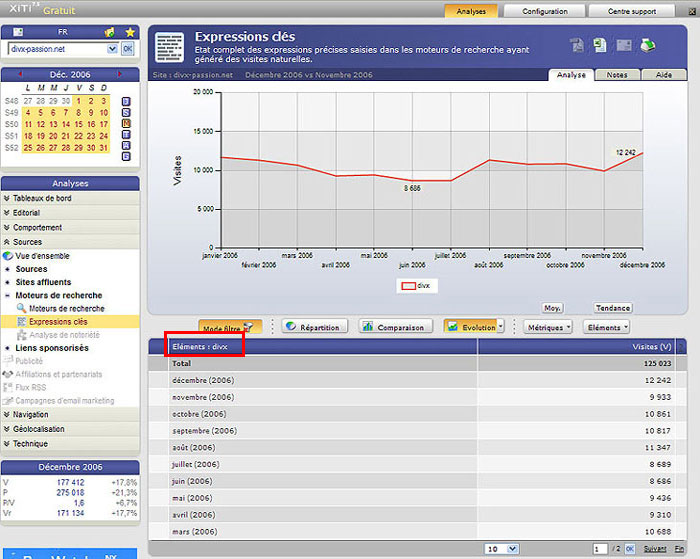
Task: Open Vue d'ensemble overview item
Action: point(42,256)
